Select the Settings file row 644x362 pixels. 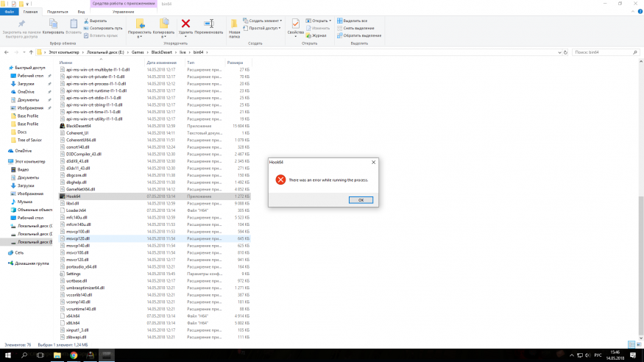(155, 274)
